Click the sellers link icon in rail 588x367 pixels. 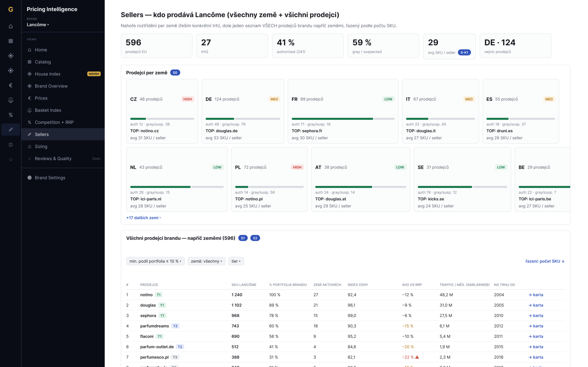pos(11,130)
